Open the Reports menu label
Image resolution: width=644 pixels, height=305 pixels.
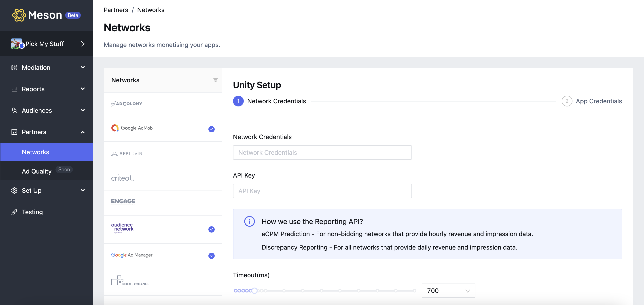33,89
